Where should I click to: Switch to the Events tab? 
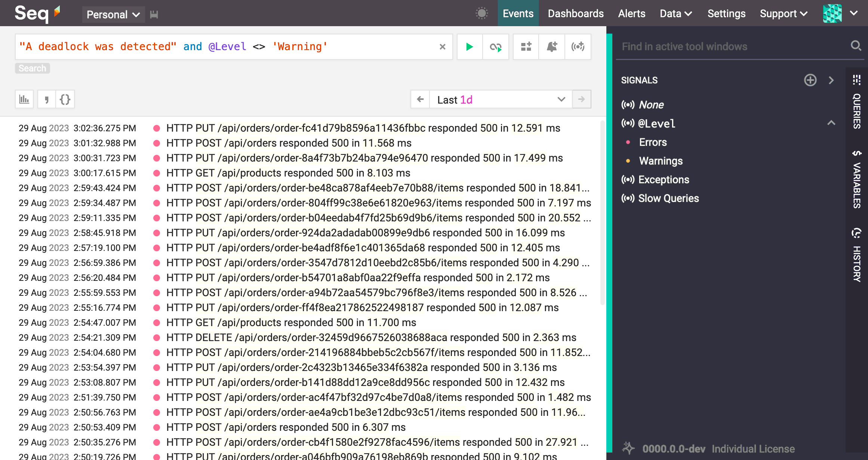click(518, 13)
